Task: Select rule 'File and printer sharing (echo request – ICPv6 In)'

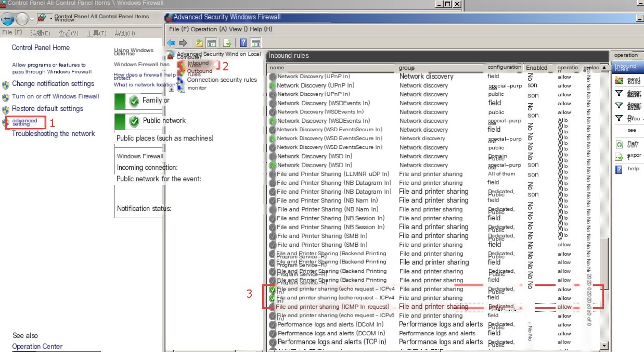Action: 336,316
